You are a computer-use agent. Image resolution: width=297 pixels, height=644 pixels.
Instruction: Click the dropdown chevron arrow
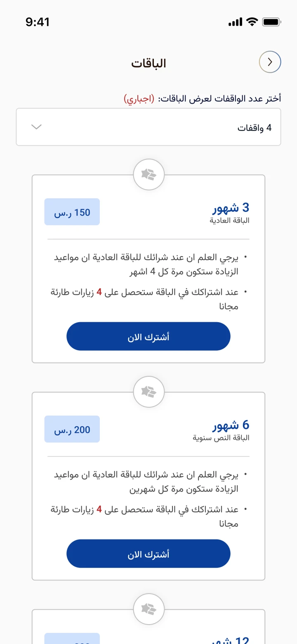(x=37, y=127)
